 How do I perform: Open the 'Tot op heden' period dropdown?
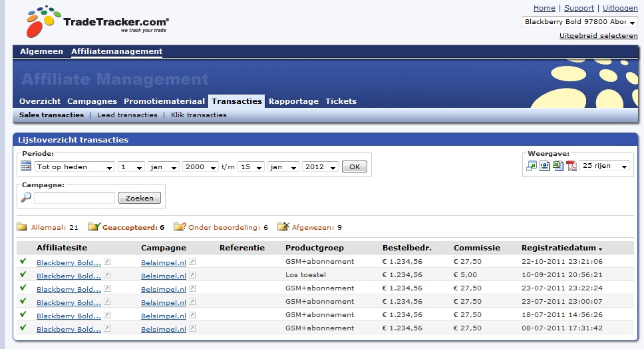tap(75, 167)
